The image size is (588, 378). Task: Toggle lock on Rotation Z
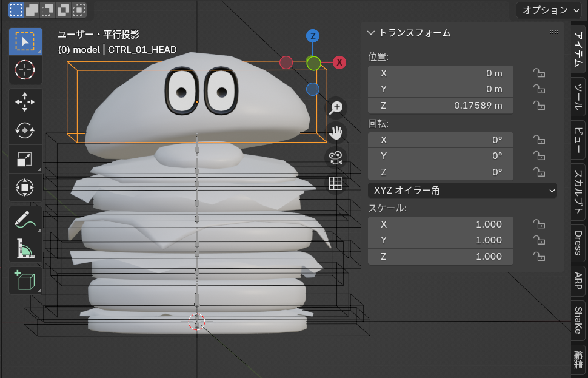[538, 172]
